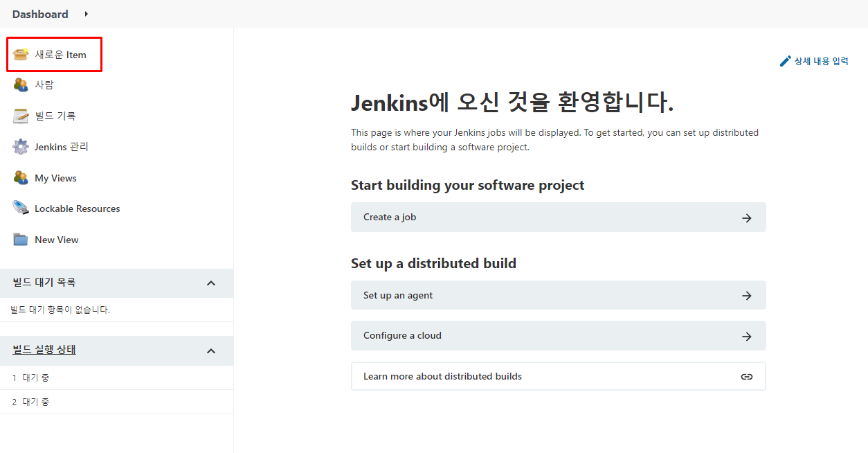
Task: Click the Start building your software project heading
Action: 468,185
